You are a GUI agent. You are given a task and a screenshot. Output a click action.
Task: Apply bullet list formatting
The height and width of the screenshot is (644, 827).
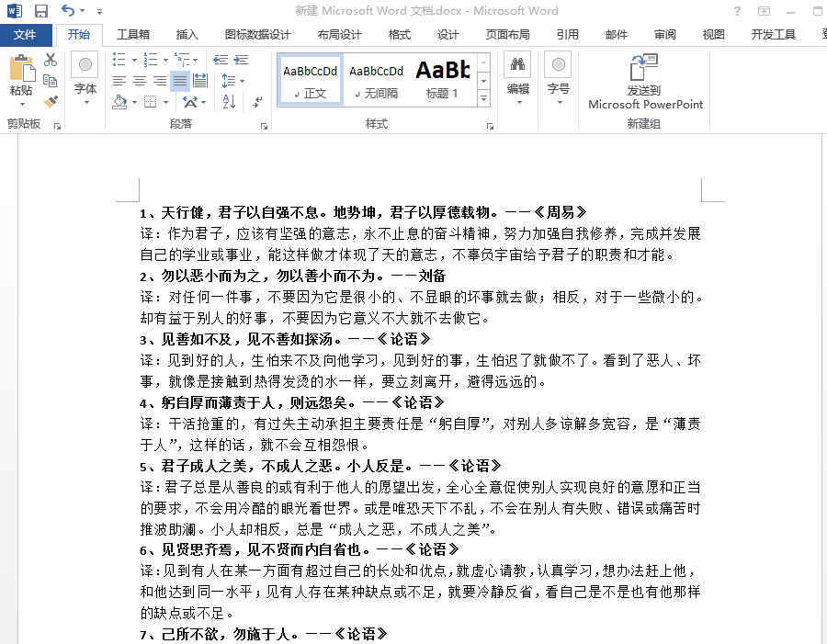click(118, 58)
